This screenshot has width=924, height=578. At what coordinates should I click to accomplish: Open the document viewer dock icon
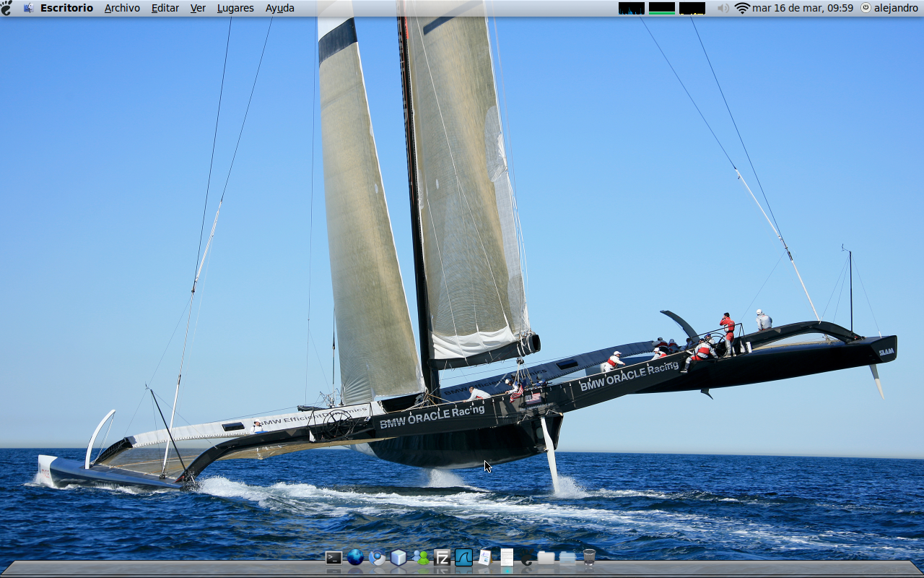point(485,557)
